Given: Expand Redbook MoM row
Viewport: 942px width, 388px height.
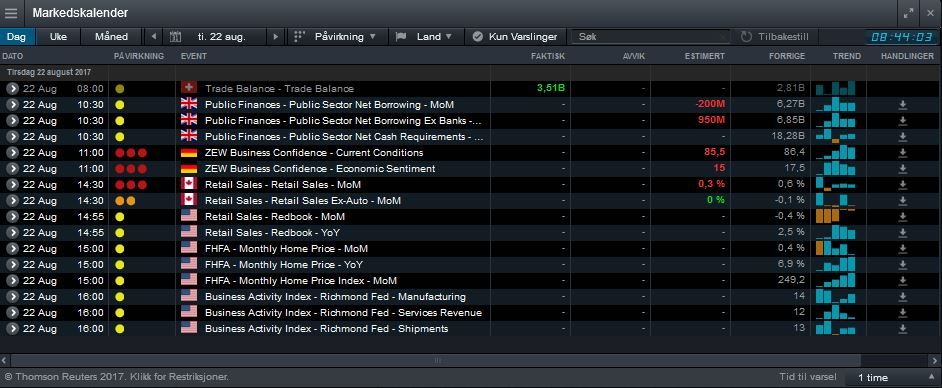Looking at the screenshot, I should [x=13, y=216].
